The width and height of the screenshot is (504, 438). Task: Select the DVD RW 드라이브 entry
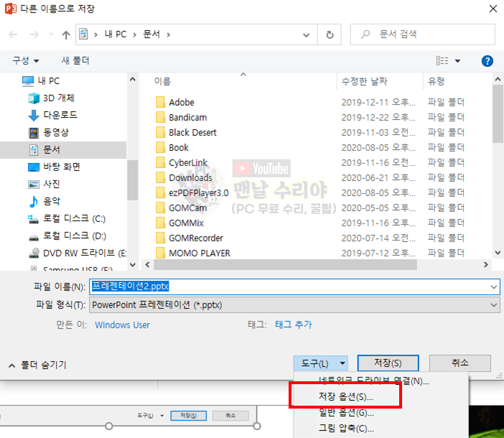[x=78, y=253]
